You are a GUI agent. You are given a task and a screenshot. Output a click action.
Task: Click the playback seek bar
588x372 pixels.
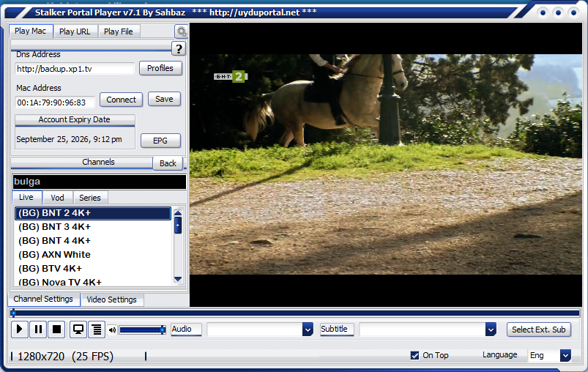(x=295, y=313)
